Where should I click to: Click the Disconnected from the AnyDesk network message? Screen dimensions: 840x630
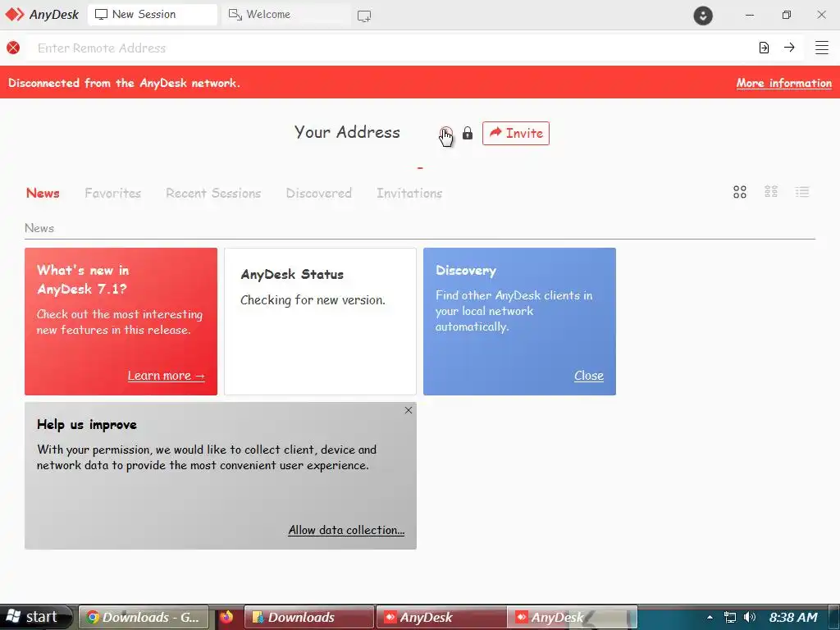pos(125,83)
